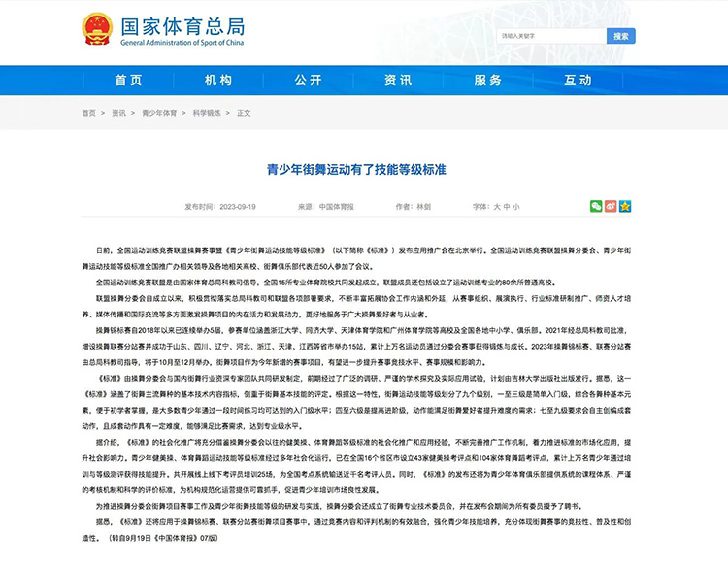This screenshot has height=566, width=728.
Task: Open 资讯 breadcrumb link
Action: (x=118, y=113)
